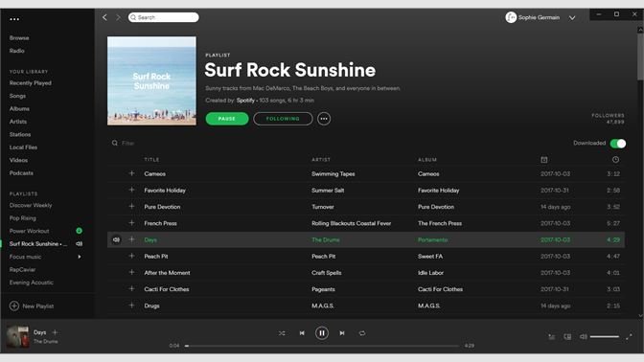644x362 pixels.
Task: Expand the user account dropdown chevron
Action: click(x=572, y=17)
